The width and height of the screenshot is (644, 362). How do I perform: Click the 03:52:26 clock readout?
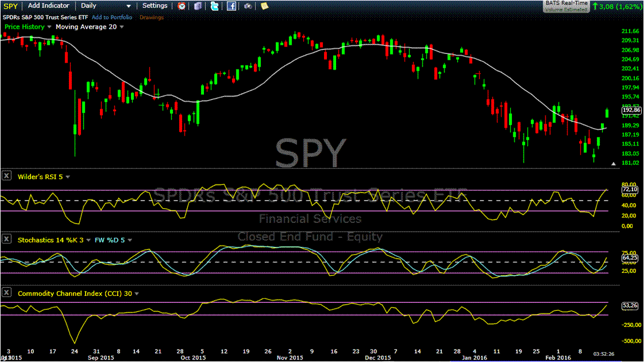604,354
